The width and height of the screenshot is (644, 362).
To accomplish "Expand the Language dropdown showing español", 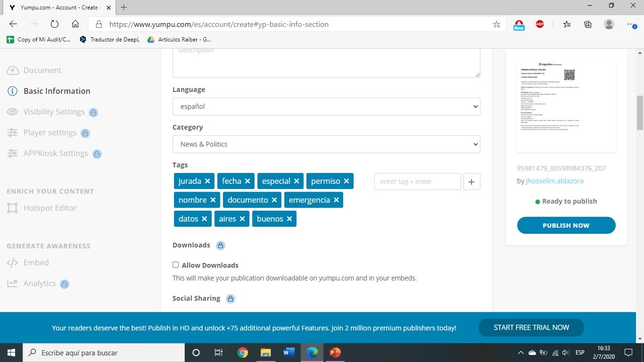I will [326, 107].
